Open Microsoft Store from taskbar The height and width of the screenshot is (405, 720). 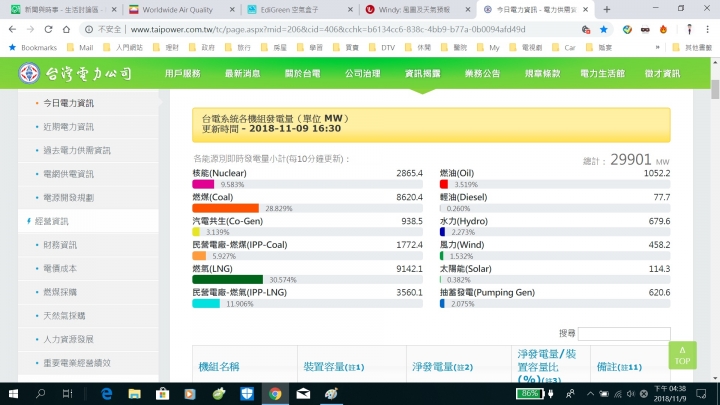click(x=163, y=394)
